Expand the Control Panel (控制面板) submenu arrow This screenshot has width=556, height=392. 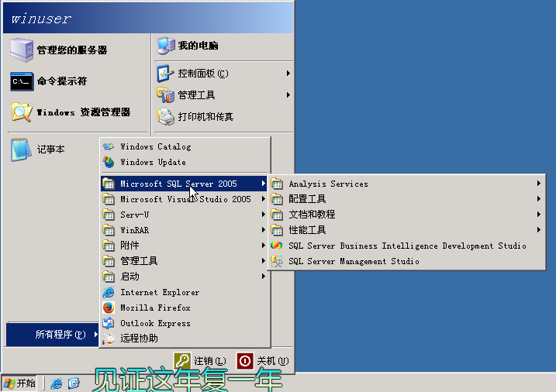coord(288,74)
